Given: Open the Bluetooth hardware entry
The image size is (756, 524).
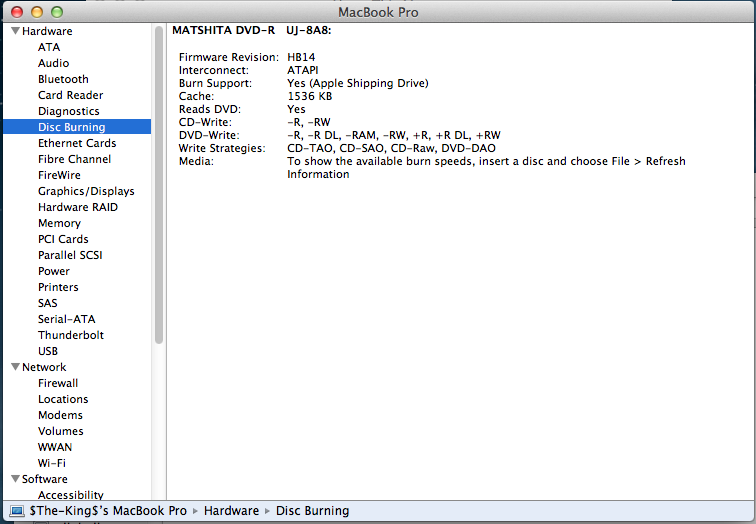Looking at the screenshot, I should point(63,79).
